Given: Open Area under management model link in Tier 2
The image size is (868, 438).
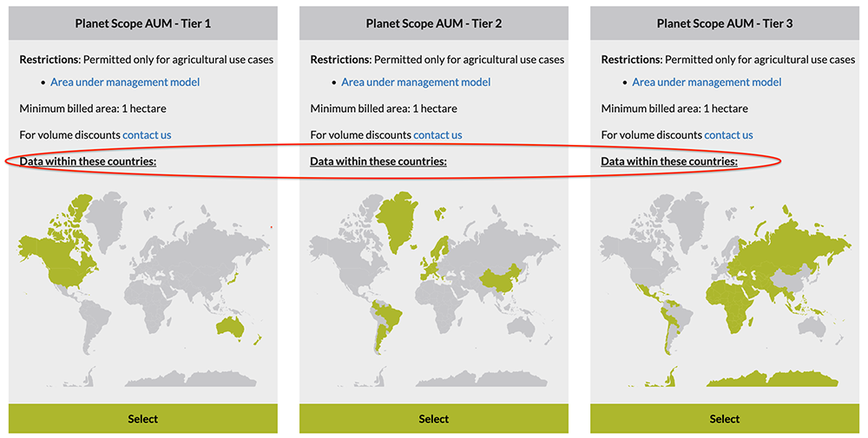Looking at the screenshot, I should click(x=416, y=82).
